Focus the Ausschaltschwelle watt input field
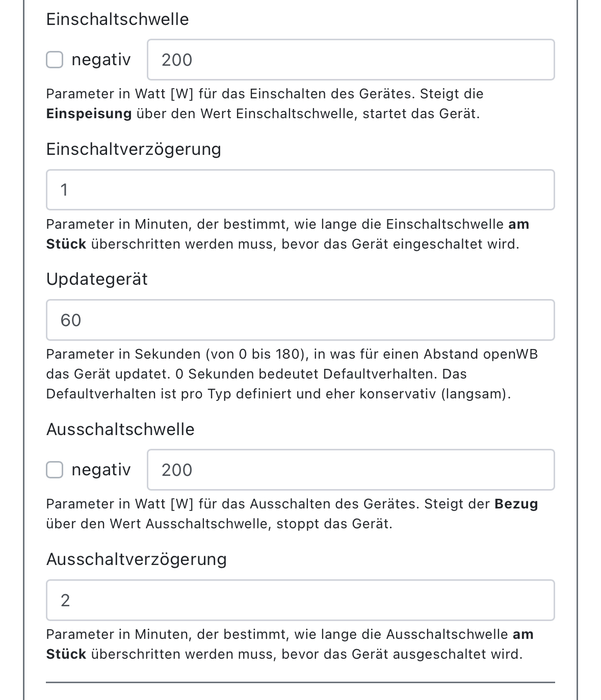 (x=351, y=470)
